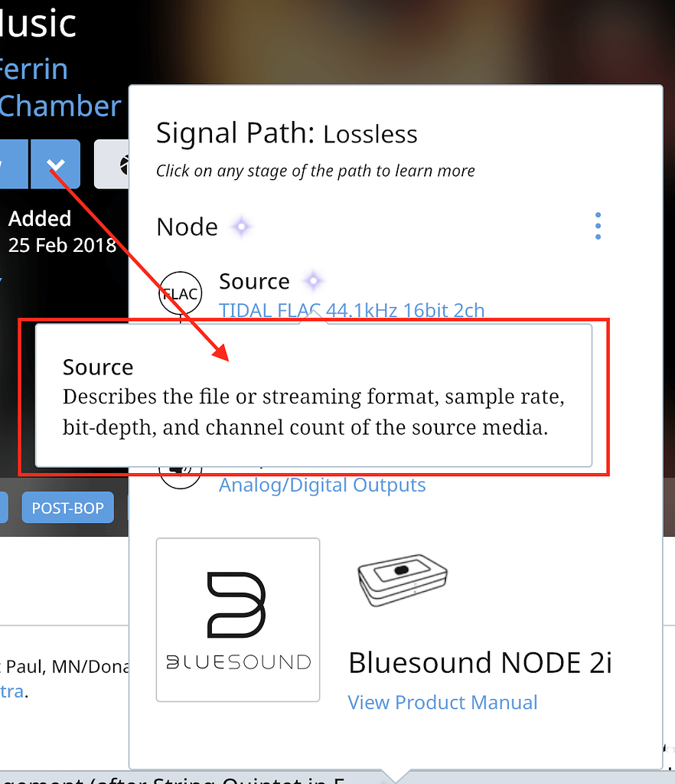
Task: Click the blue link ending in tra
Action: point(11,691)
